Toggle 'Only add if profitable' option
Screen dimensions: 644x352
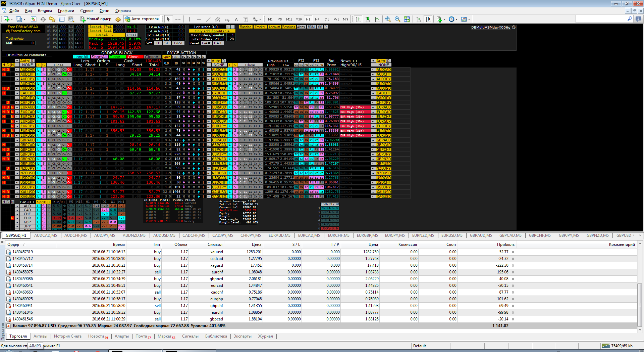(212, 31)
